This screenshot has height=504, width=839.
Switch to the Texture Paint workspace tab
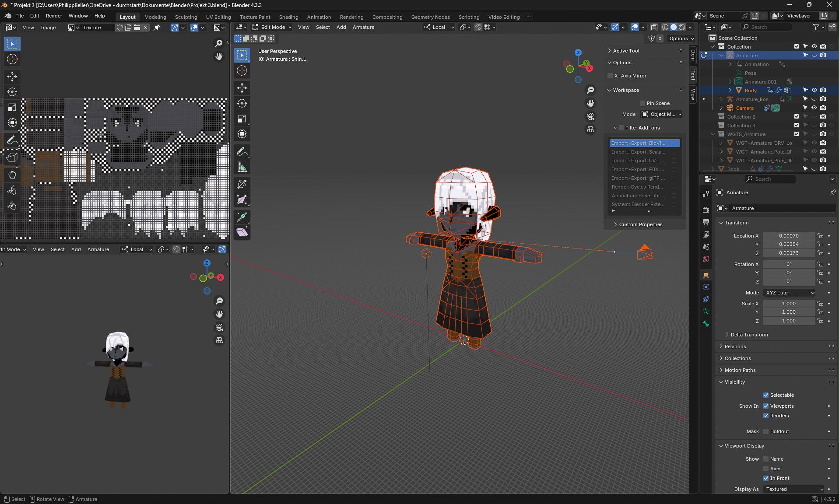[255, 17]
